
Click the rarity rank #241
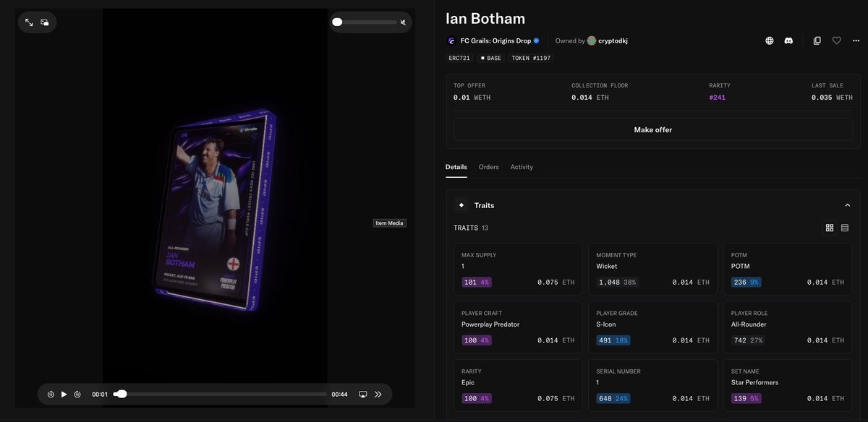[x=718, y=97]
